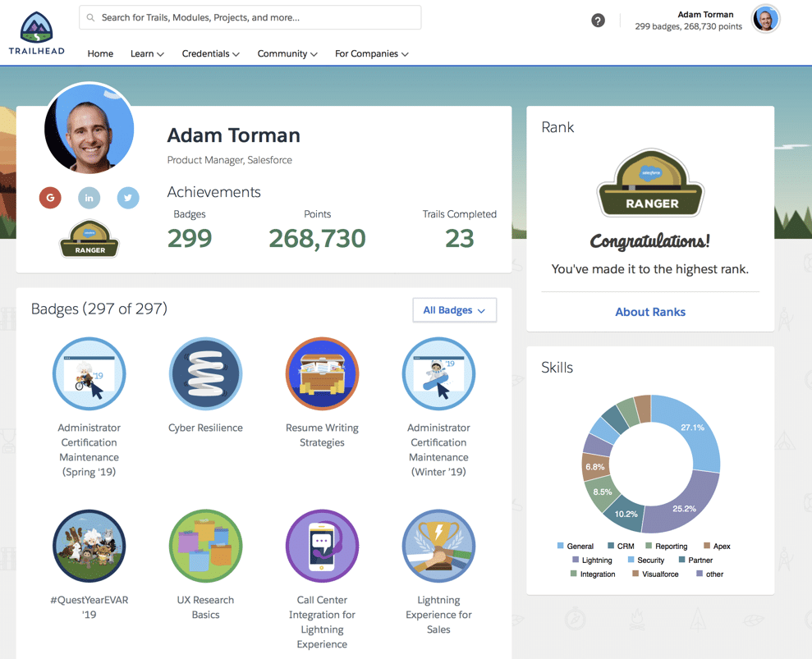
Task: Expand the Credentials menu
Action: pos(210,53)
